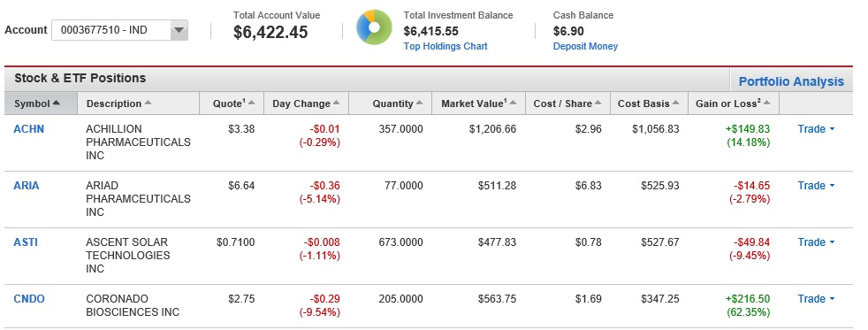Open the ASTI symbol link
The height and width of the screenshot is (330, 868).
coord(26,242)
